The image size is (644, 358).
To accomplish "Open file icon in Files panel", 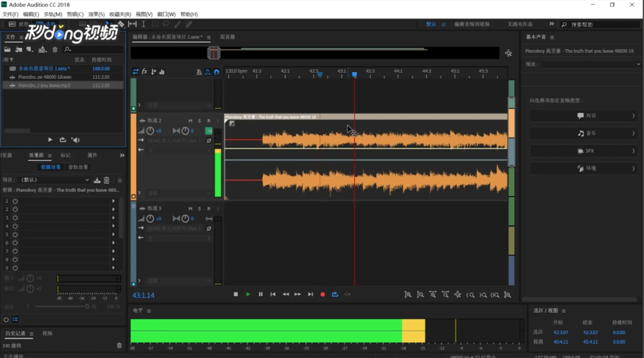I will [8, 49].
